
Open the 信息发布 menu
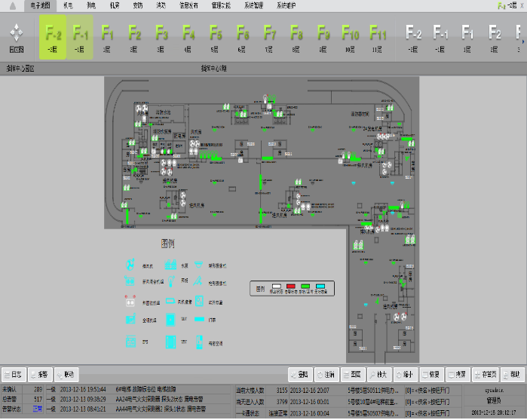[188, 6]
